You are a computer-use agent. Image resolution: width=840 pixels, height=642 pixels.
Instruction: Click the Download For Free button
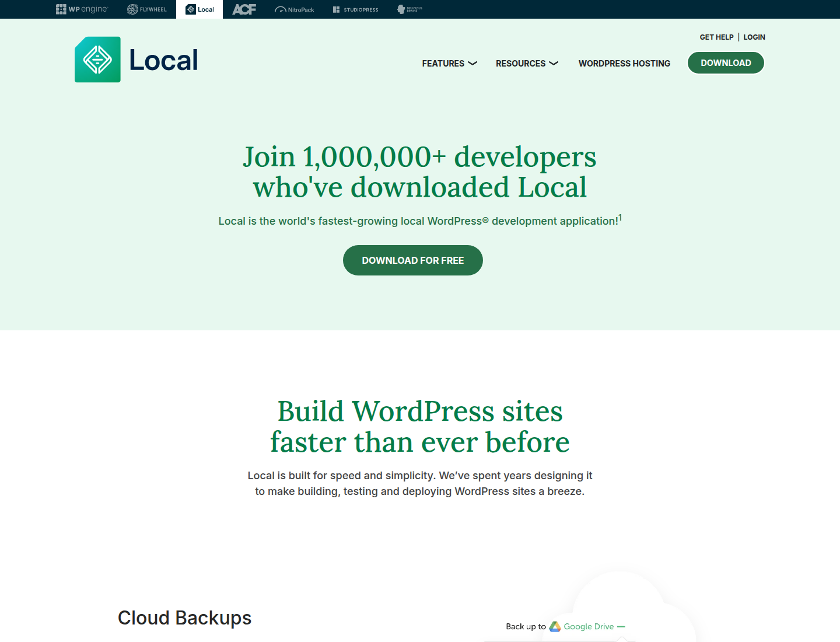(x=413, y=260)
